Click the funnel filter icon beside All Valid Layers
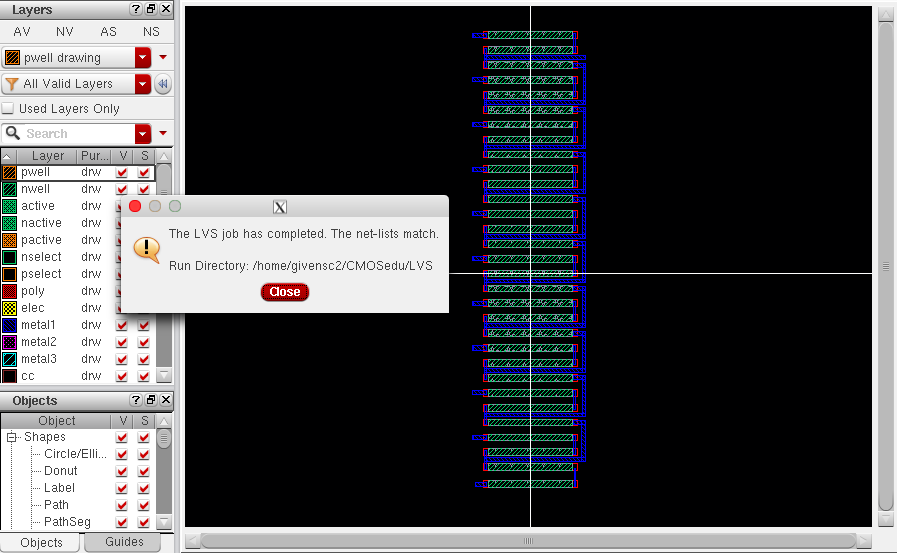897x553 pixels. [11, 84]
